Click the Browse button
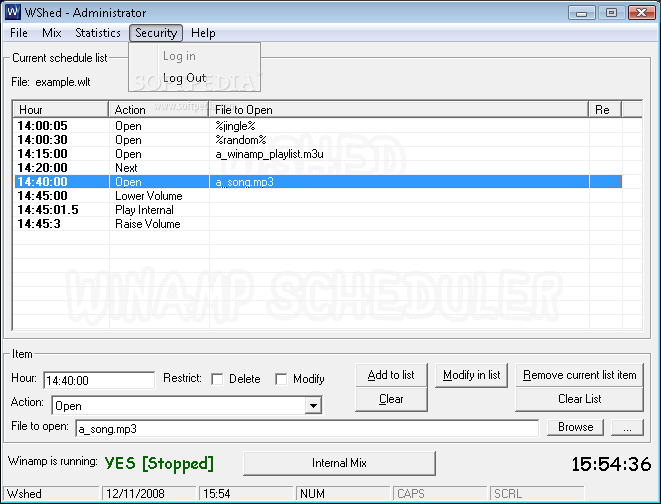Image resolution: width=661 pixels, height=504 pixels. click(x=575, y=427)
